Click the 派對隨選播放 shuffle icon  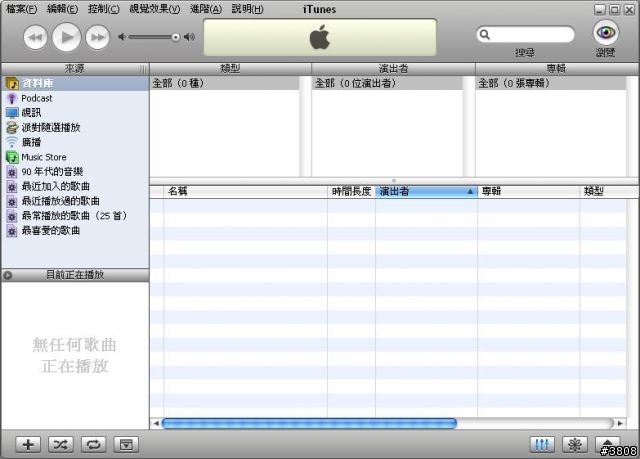[x=12, y=127]
